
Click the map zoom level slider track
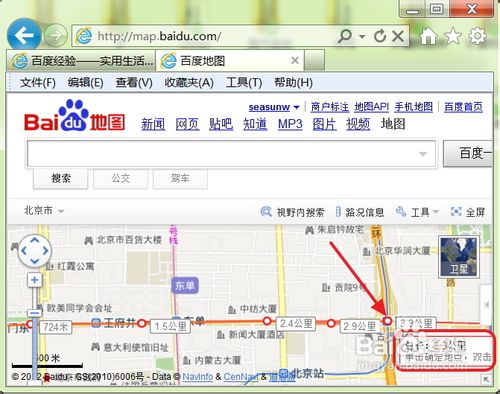[x=35, y=333]
